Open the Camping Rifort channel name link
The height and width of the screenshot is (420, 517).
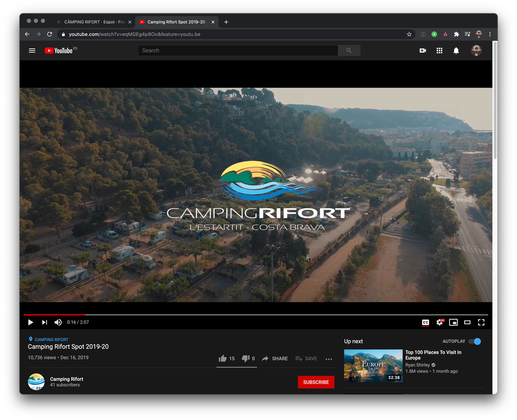(x=66, y=379)
